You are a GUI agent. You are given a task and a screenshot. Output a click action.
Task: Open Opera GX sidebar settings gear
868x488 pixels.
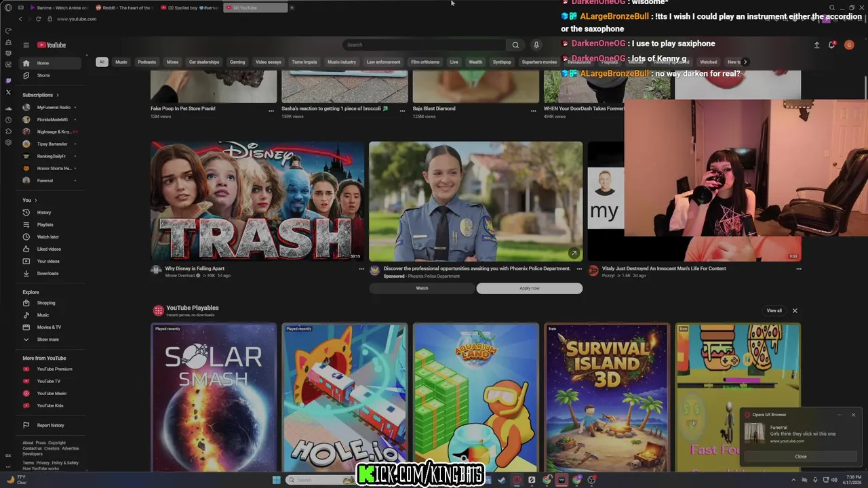coord(8,142)
